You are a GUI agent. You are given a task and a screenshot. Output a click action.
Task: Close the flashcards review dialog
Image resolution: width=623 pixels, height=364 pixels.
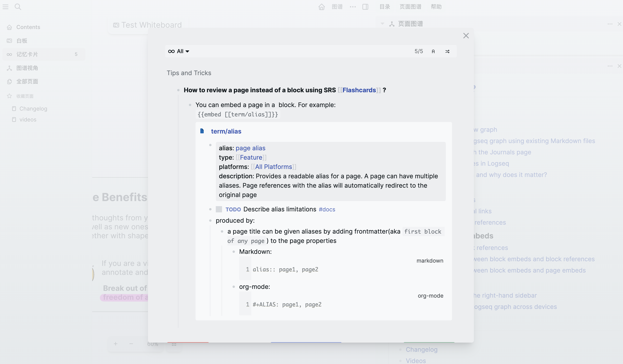(x=466, y=36)
